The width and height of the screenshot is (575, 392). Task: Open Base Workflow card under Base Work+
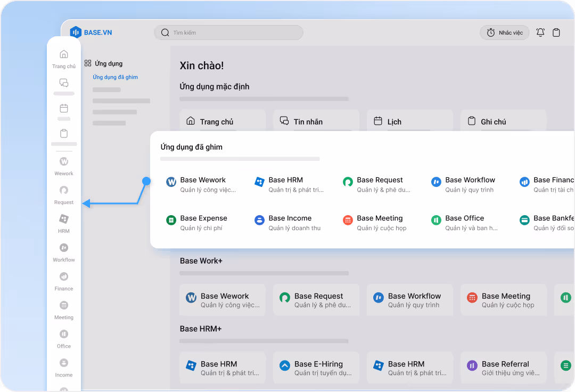pos(410,299)
